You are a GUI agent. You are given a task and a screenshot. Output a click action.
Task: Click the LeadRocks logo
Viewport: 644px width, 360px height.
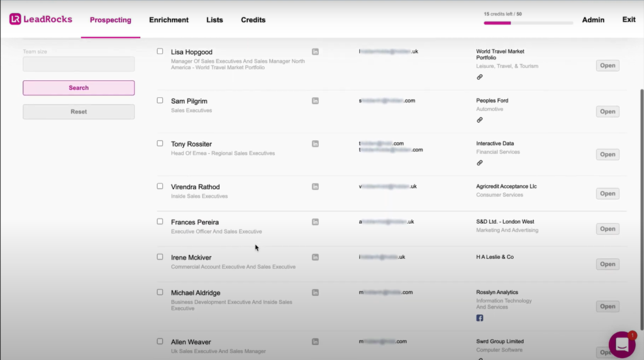[41, 19]
